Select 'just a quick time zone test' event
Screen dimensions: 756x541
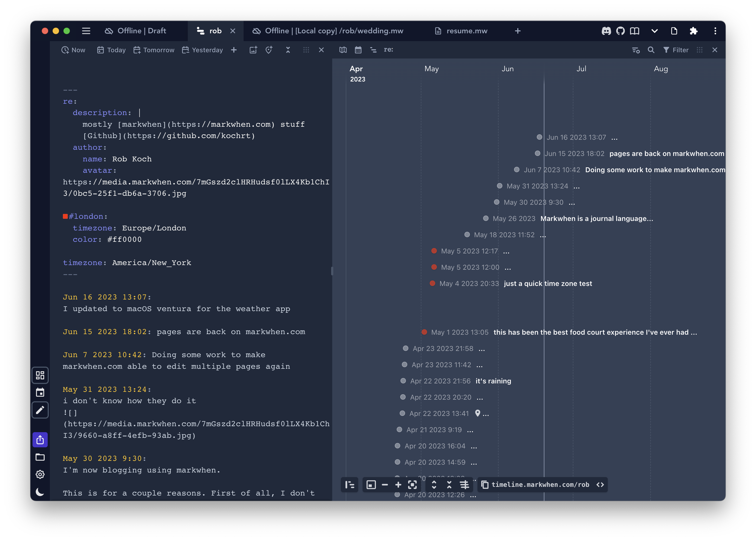[x=548, y=283]
